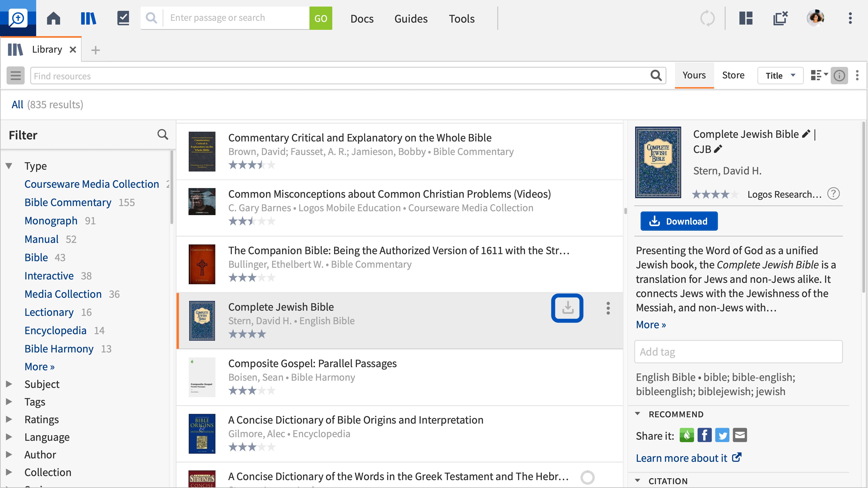Filter by Lectionary type

49,312
